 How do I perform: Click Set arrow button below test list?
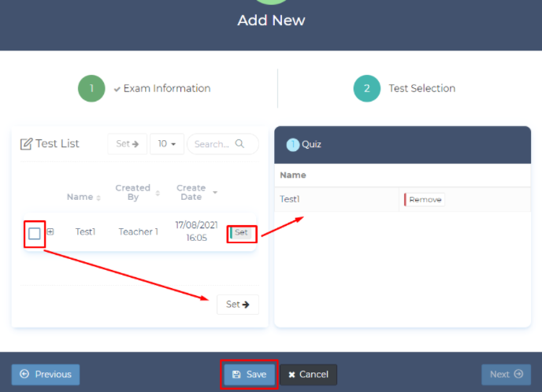[x=237, y=305]
